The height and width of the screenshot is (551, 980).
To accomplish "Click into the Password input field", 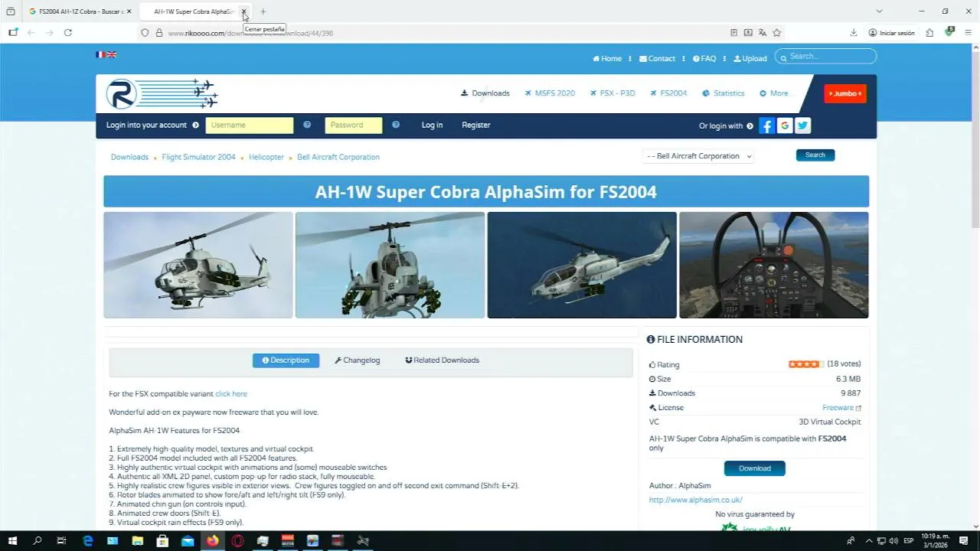I will (x=354, y=126).
